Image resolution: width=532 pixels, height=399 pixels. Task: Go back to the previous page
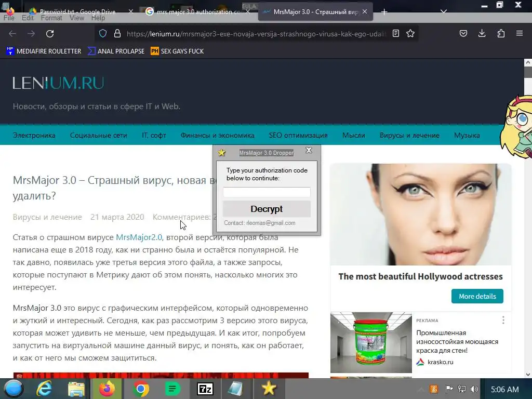(x=12, y=34)
